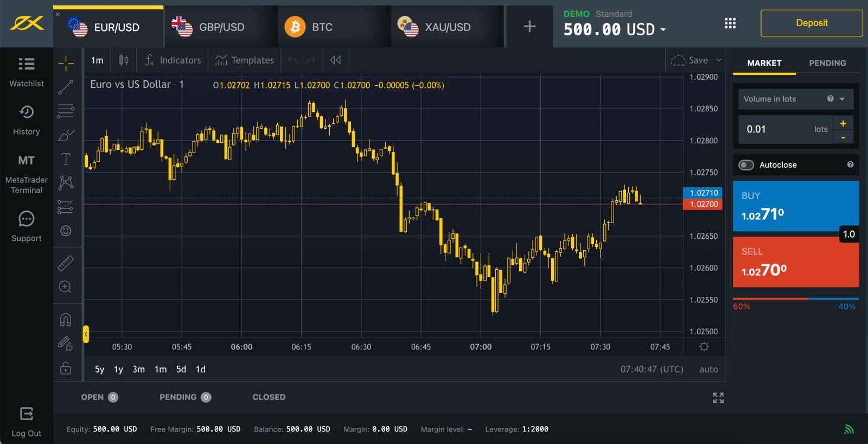Choose the text annotation tool

(66, 159)
